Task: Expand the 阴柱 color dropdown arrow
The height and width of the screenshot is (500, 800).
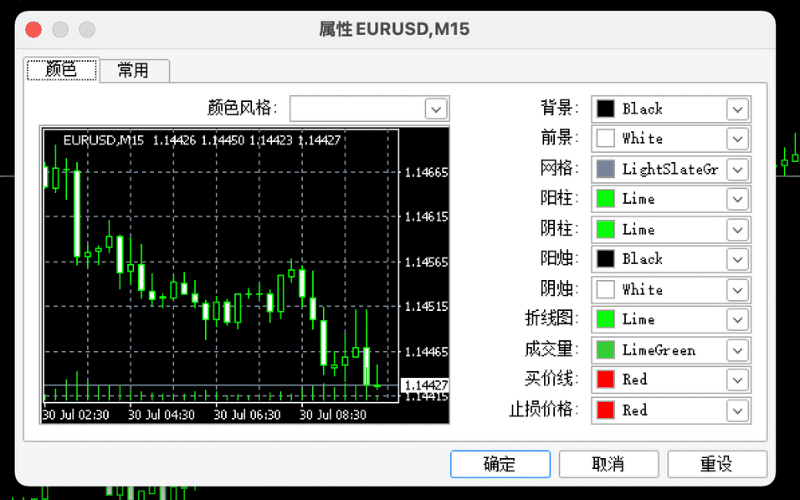Action: (737, 230)
